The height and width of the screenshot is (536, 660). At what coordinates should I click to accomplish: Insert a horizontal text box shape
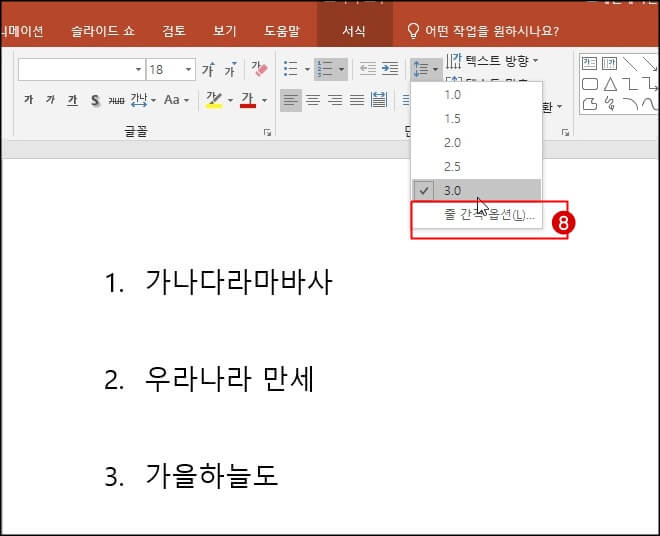589,64
